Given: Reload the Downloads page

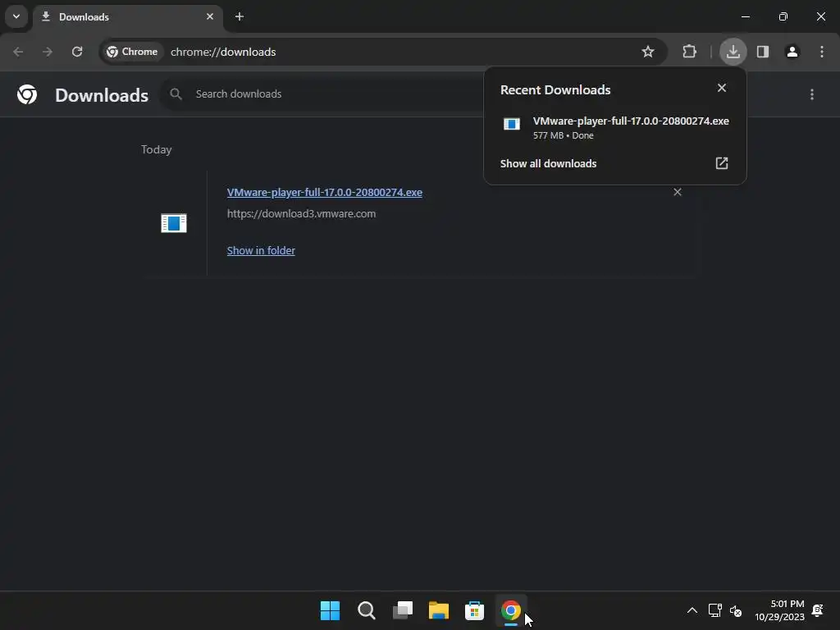Looking at the screenshot, I should [77, 52].
